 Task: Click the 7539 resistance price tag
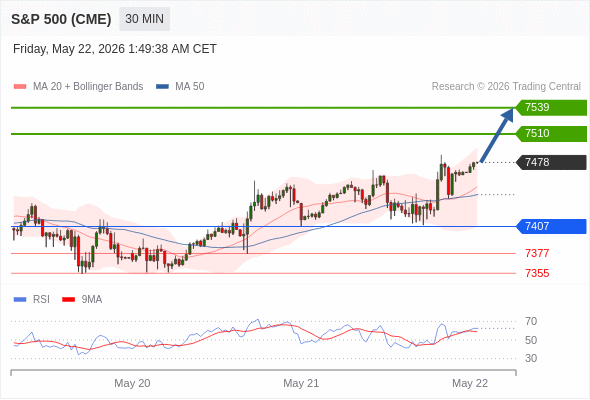551,108
